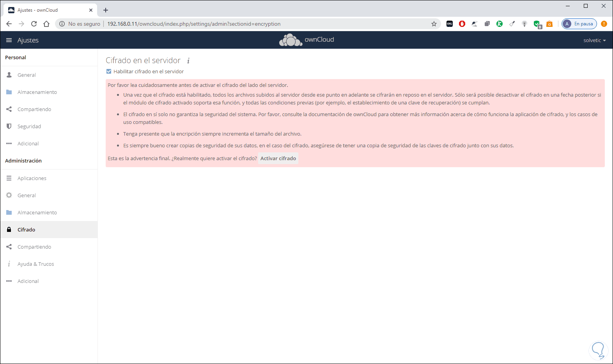Close the Ajustes - ownCloud tab
The image size is (613, 364).
91,10
